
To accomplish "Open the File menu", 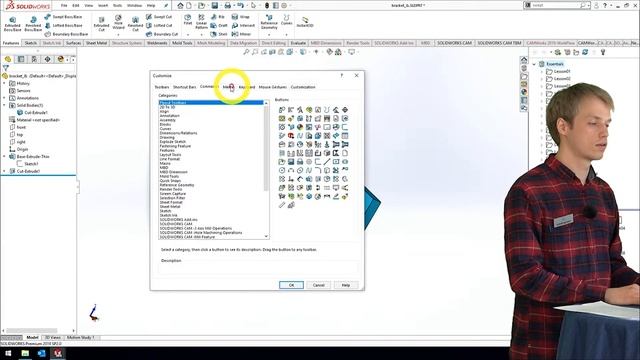I will pos(64,6).
